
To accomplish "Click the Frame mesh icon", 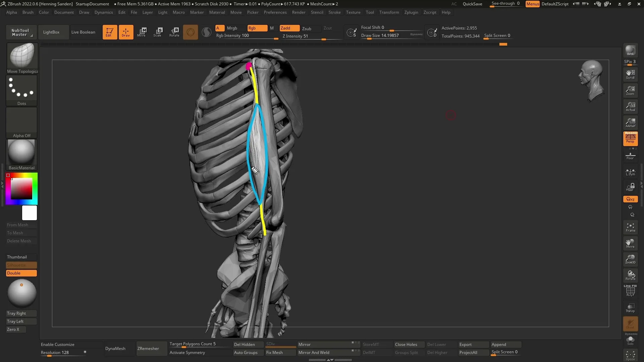I will (630, 227).
